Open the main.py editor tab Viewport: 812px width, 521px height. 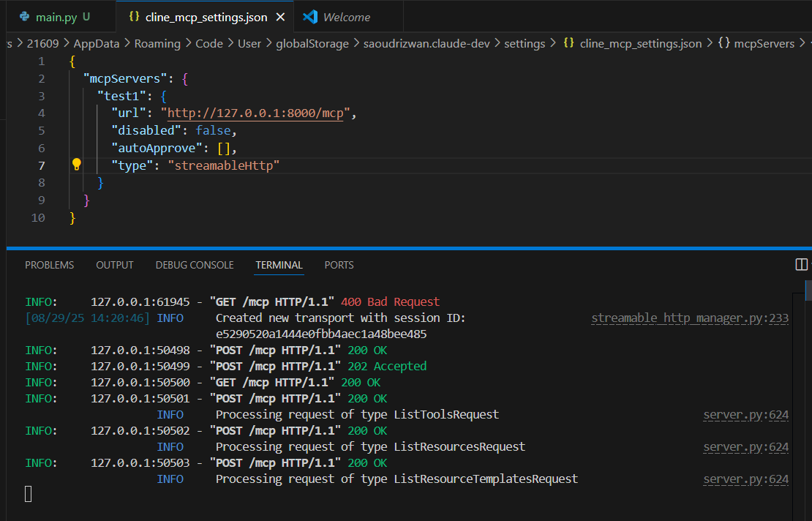(61, 17)
